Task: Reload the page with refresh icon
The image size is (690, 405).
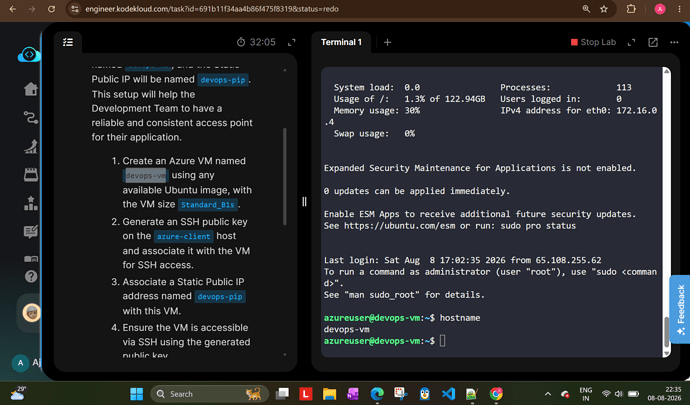Action: click(x=51, y=9)
